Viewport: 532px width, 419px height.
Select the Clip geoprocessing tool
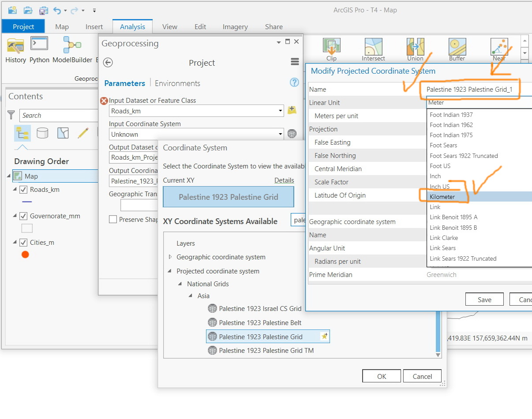(x=331, y=49)
